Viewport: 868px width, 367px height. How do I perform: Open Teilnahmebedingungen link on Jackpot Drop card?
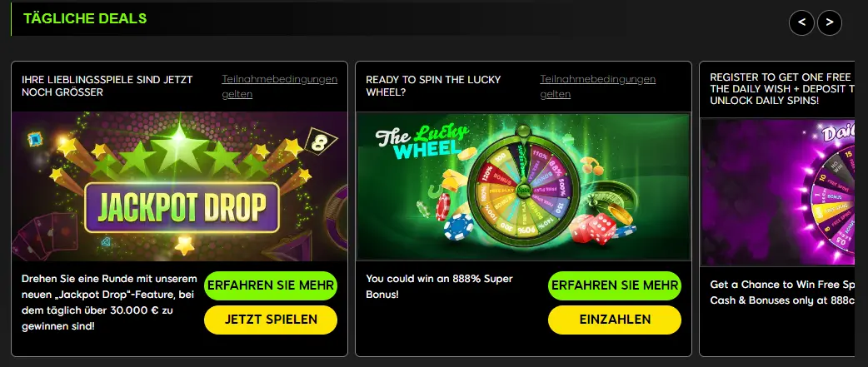(280, 87)
